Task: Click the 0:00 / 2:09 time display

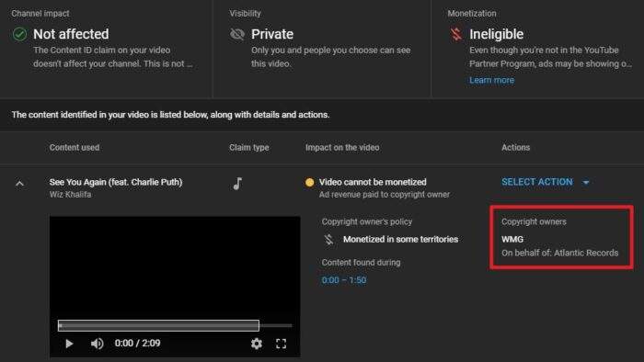Action: 138,343
